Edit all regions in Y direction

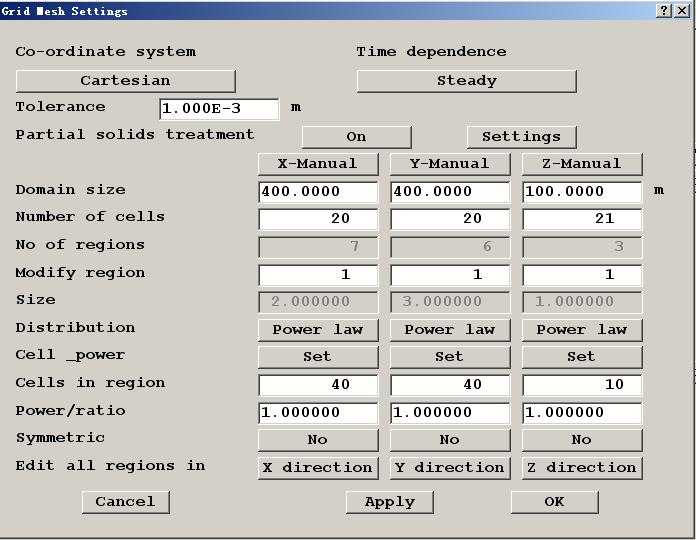click(449, 468)
